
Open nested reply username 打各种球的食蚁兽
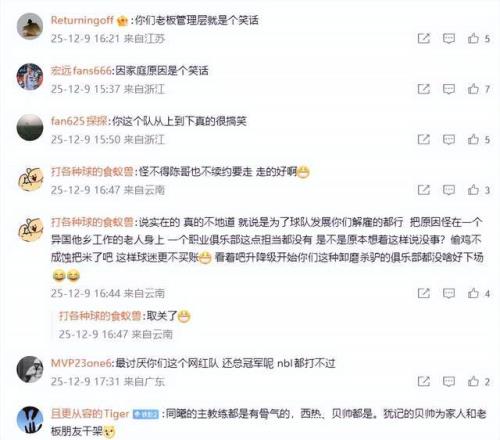pos(100,316)
